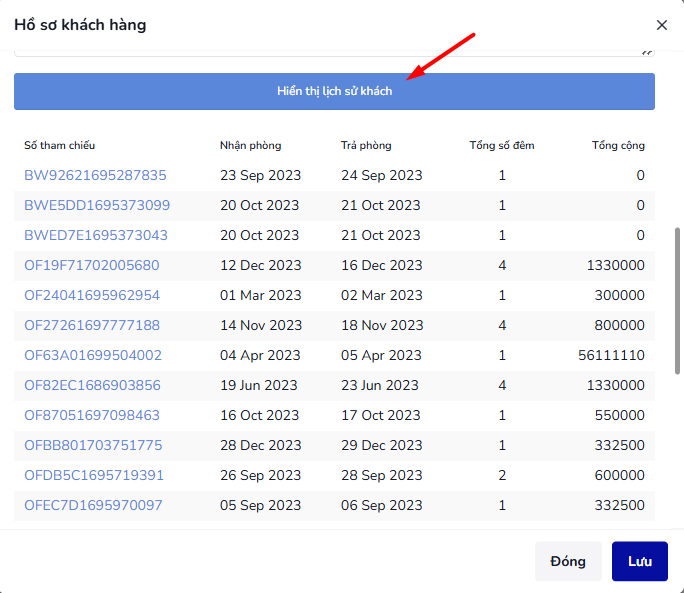Viewport: 684px width, 593px height.
Task: Click the Tổng số đêm column header
Action: pos(502,145)
